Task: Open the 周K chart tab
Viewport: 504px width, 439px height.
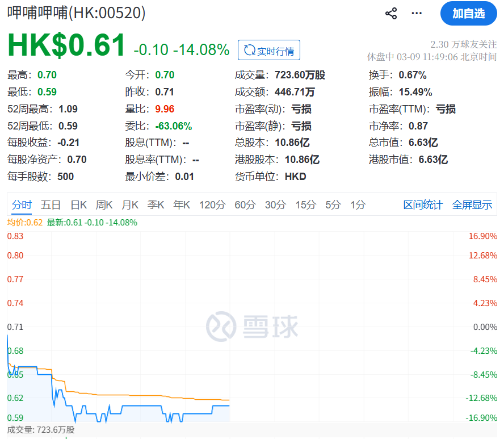Action: 104,205
